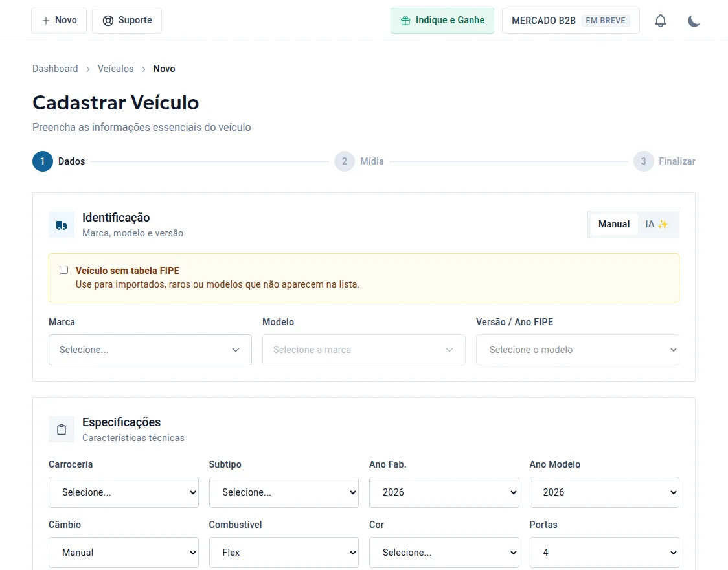Open the Modelo dropdown

click(x=363, y=350)
